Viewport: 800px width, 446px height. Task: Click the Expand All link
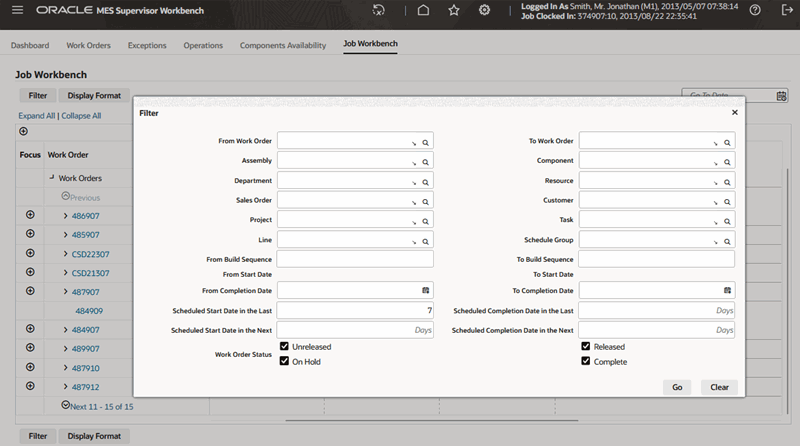click(x=37, y=116)
